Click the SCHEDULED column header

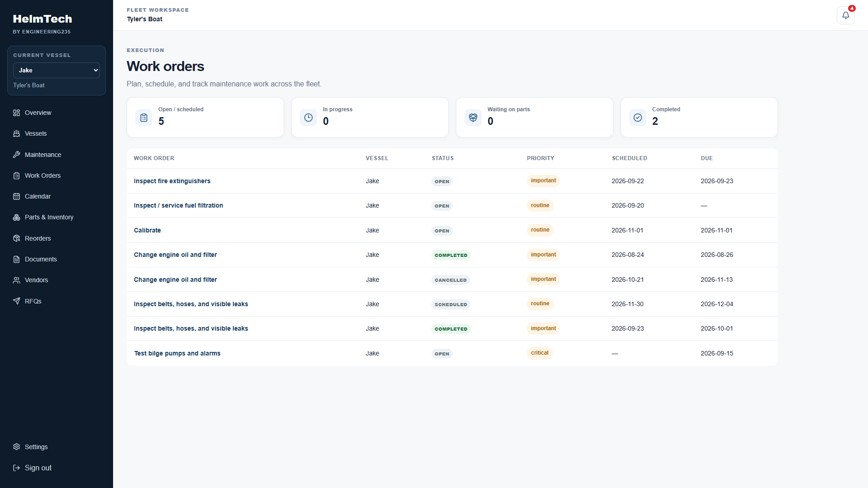coord(630,158)
